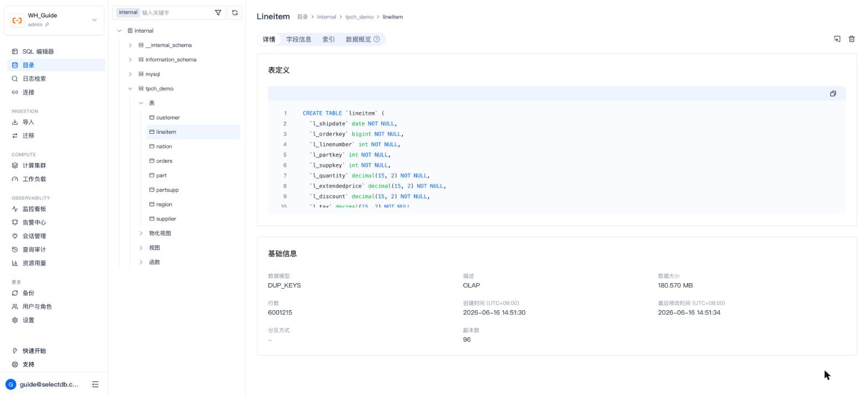
Task: Click the guide@selectdb.c... account name
Action: click(49, 384)
